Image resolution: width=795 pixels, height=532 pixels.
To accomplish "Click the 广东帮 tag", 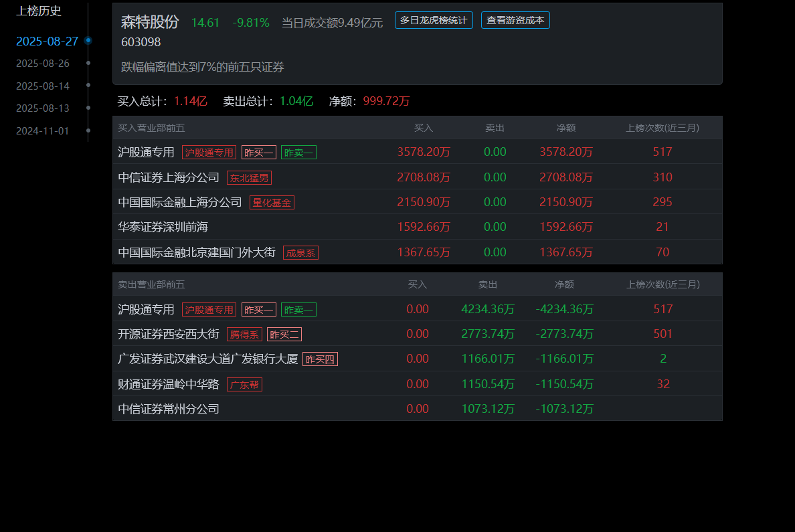I will [x=244, y=384].
